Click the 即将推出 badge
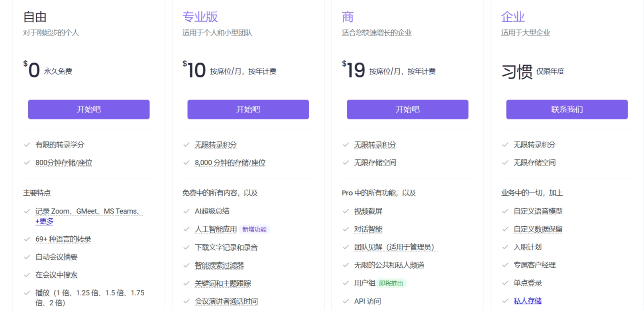The width and height of the screenshot is (644, 310). [x=391, y=283]
